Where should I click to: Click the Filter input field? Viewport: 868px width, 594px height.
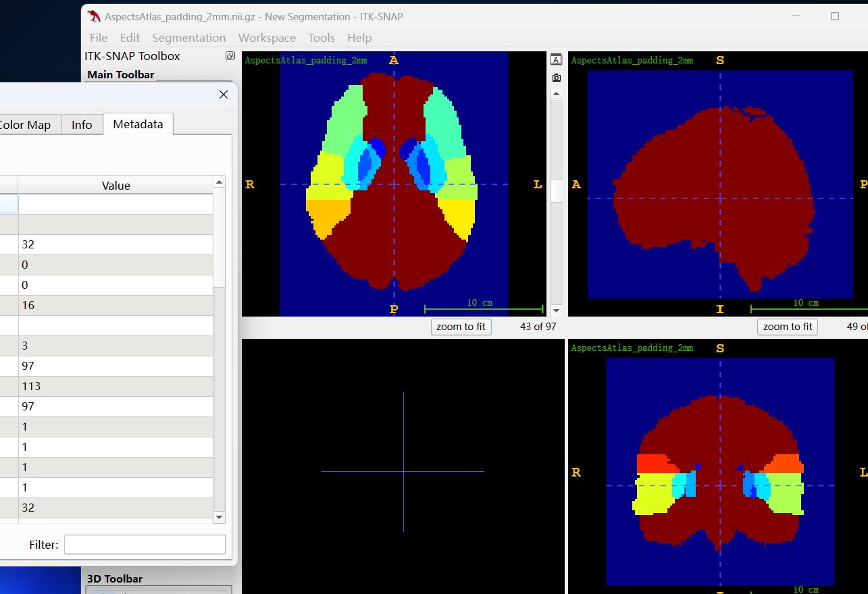click(x=145, y=545)
